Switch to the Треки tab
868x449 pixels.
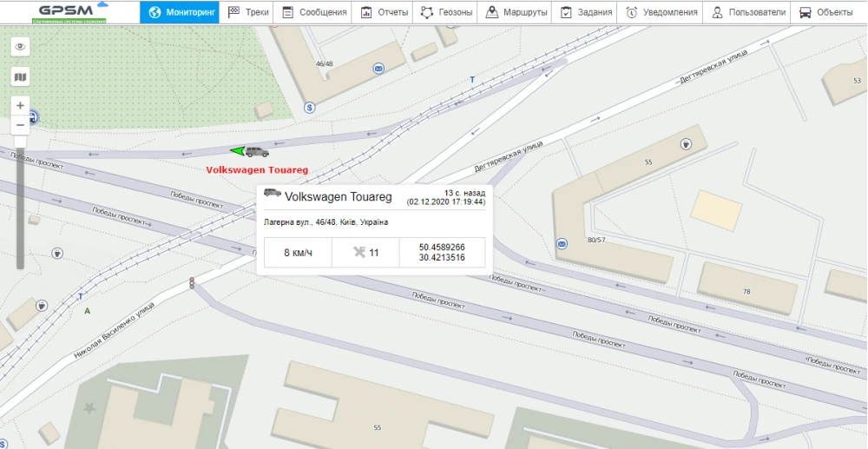(x=247, y=12)
